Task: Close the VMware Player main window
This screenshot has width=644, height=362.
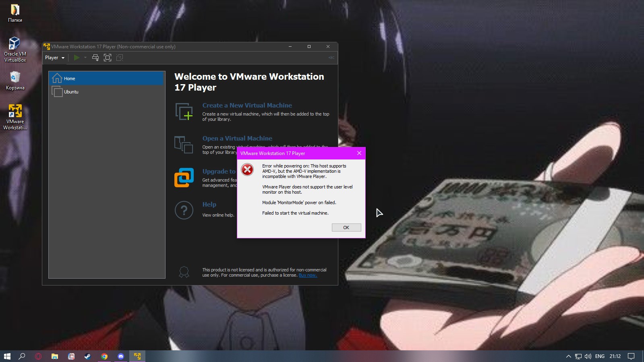Action: (328, 47)
